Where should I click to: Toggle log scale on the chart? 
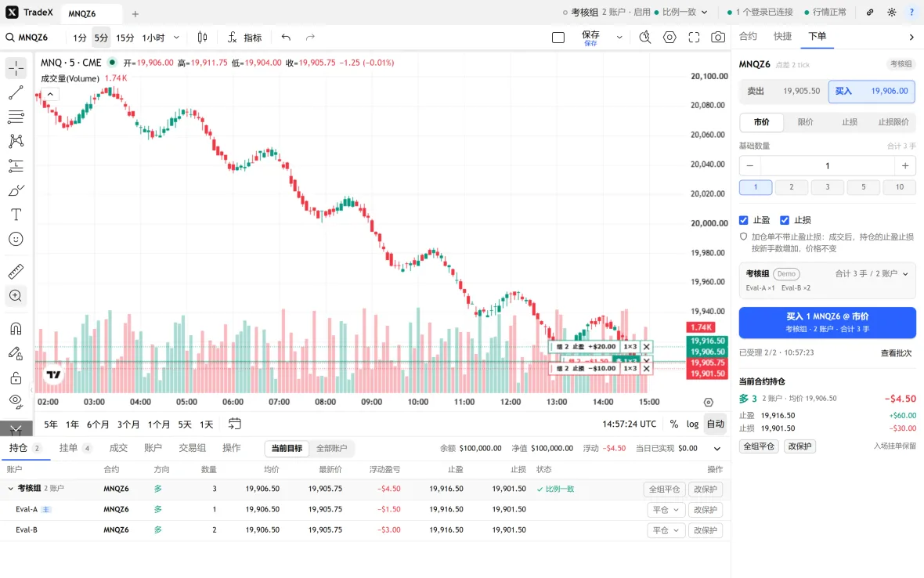click(x=692, y=424)
